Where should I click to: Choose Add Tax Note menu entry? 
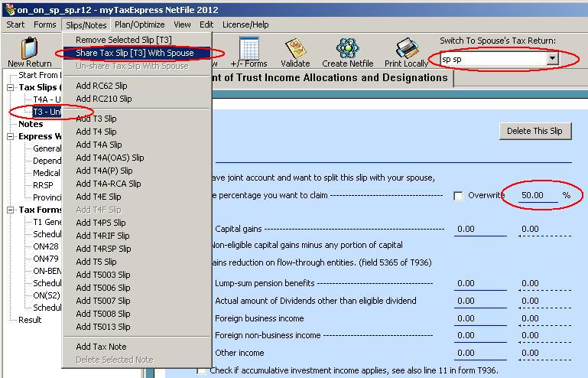[137, 347]
